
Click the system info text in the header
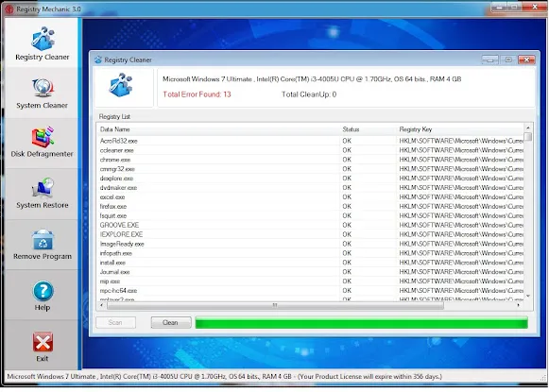pyautogui.click(x=312, y=79)
